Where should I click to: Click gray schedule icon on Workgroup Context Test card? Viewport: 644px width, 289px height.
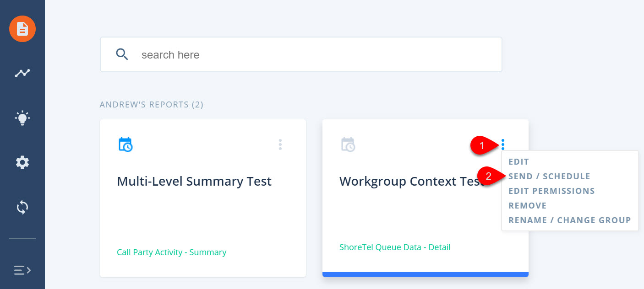click(348, 144)
